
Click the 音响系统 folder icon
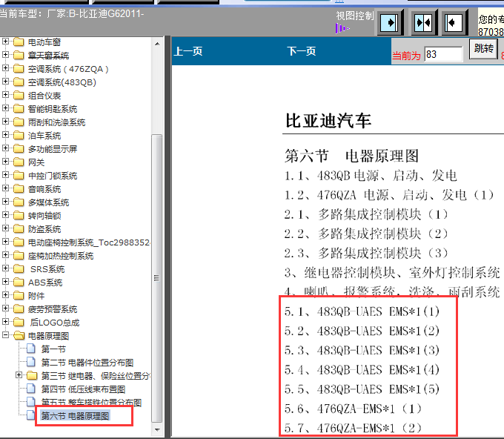(x=19, y=189)
